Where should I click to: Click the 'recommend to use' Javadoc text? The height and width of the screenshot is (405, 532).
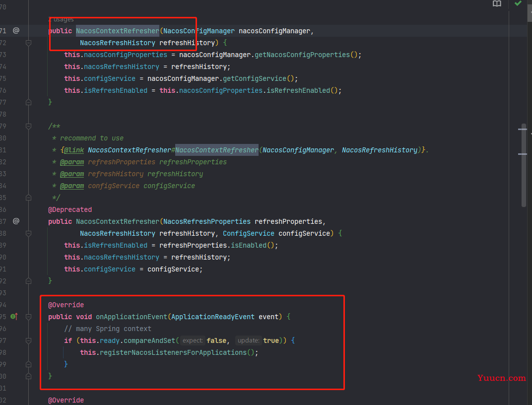[x=92, y=138]
